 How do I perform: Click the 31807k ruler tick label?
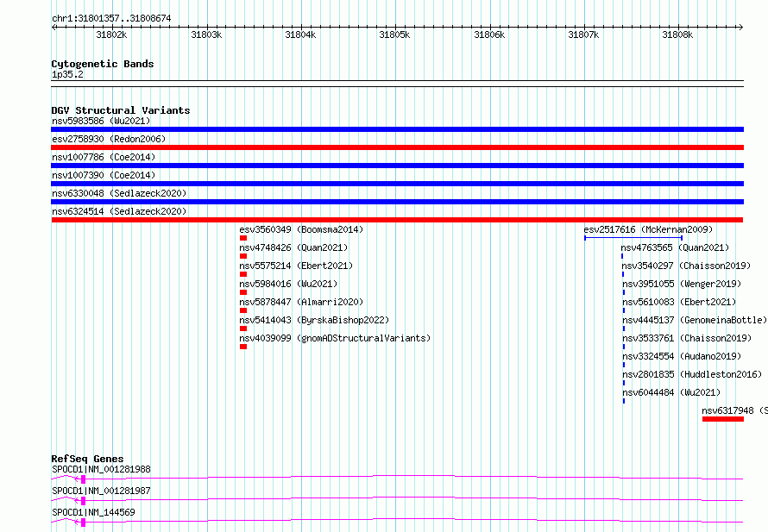[x=582, y=34]
